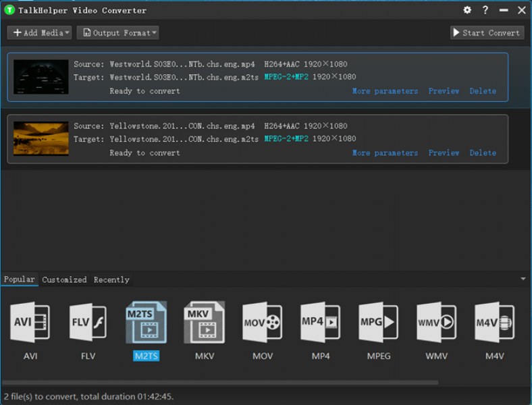Open More parameters for the Westworld file

[385, 91]
